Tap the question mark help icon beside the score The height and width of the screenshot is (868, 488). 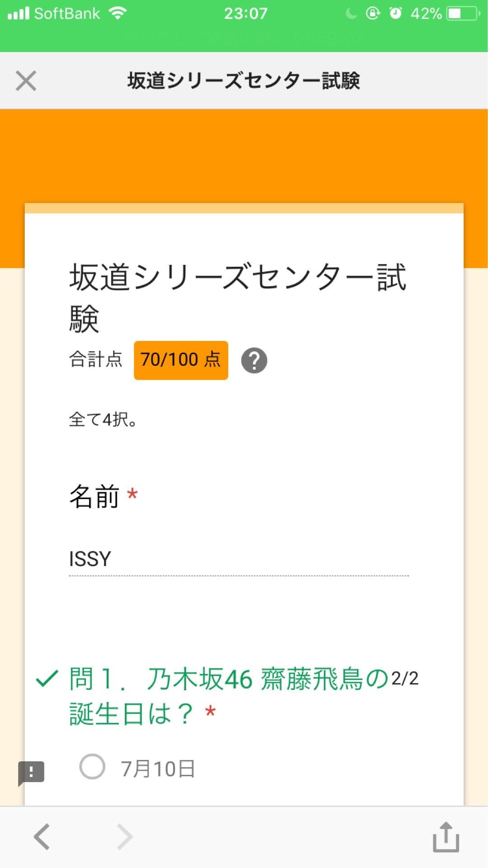[x=254, y=360]
